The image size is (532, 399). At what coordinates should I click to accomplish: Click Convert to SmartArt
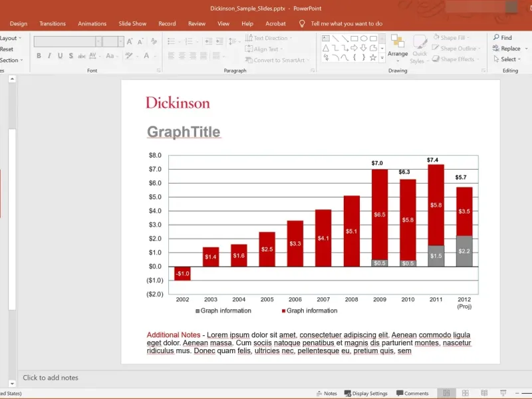[277, 60]
